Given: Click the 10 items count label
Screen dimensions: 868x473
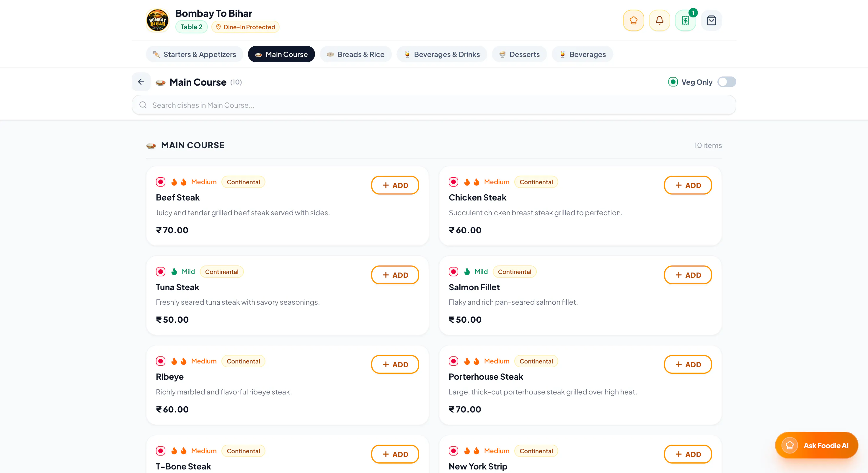Looking at the screenshot, I should pyautogui.click(x=708, y=145).
